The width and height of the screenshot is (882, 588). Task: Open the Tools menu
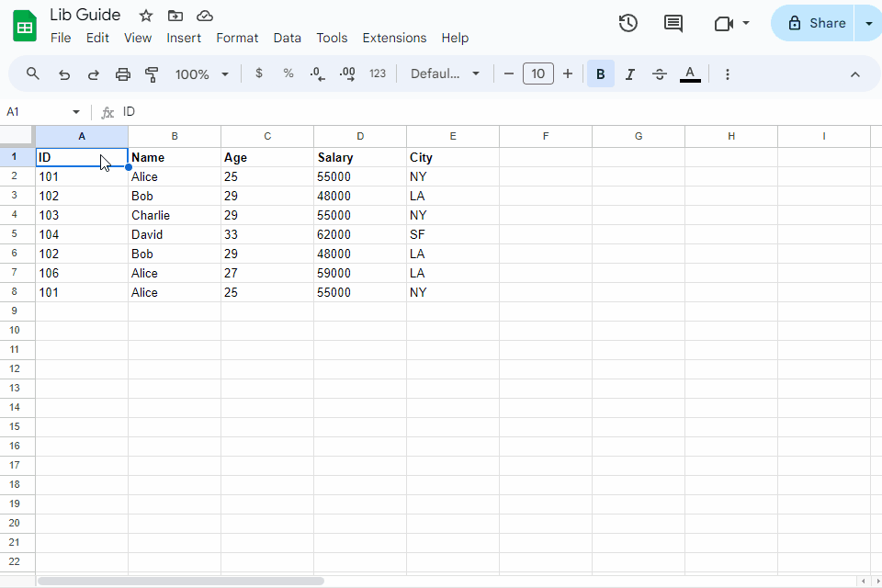(x=332, y=38)
